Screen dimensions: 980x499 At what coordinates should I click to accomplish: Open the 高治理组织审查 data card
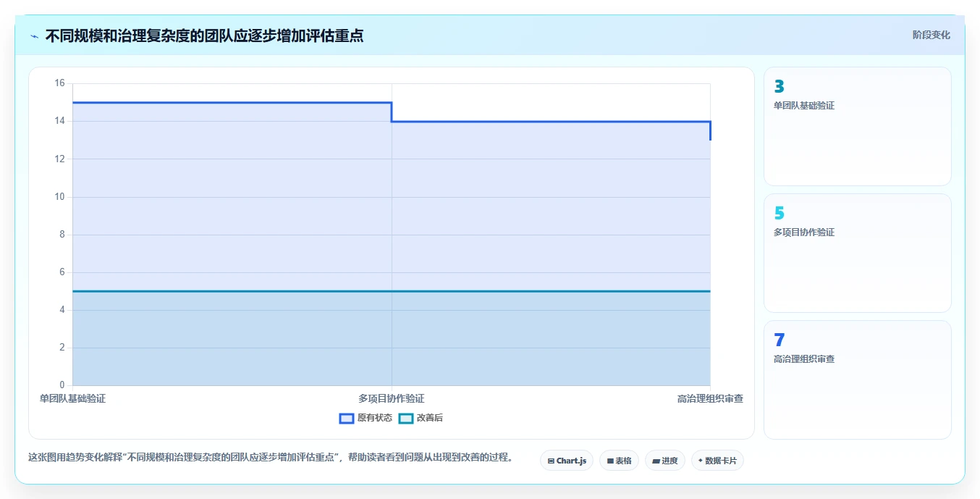pos(858,380)
